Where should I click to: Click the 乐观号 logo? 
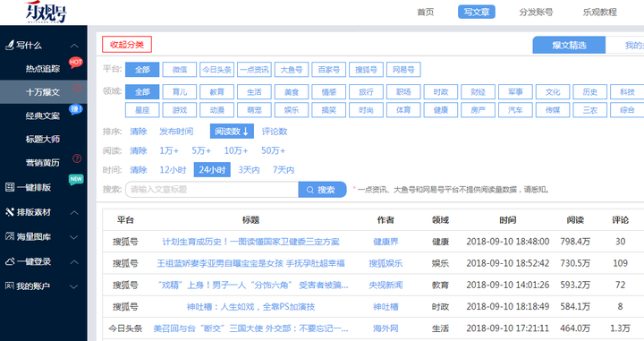tap(46, 13)
